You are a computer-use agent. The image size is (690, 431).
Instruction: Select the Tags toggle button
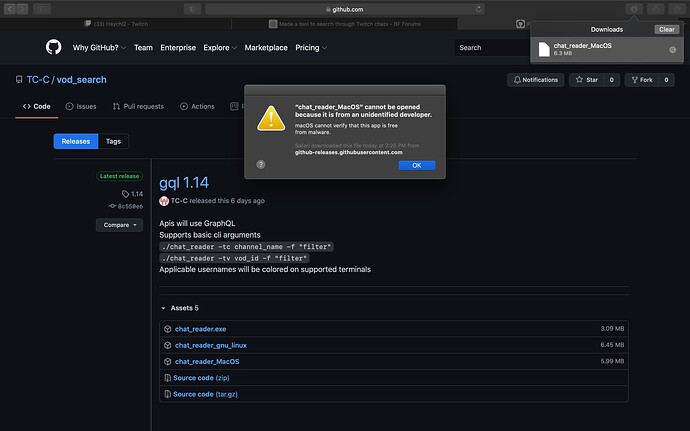coord(114,141)
